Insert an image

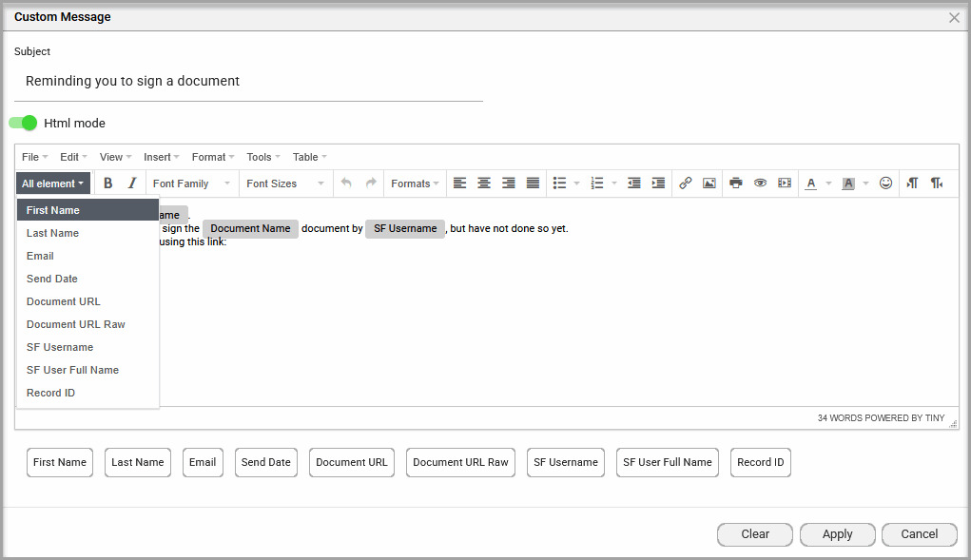pos(709,183)
